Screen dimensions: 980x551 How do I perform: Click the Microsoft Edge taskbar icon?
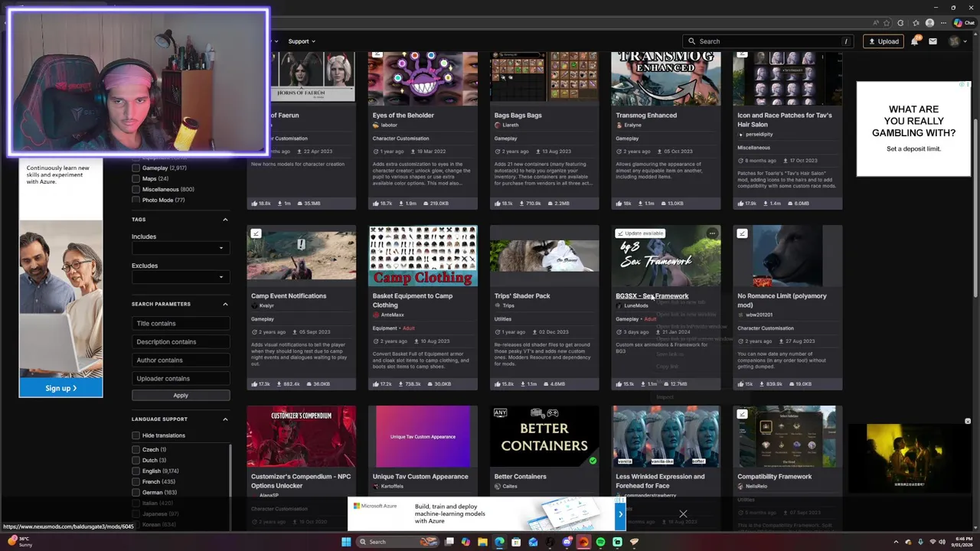tap(499, 542)
